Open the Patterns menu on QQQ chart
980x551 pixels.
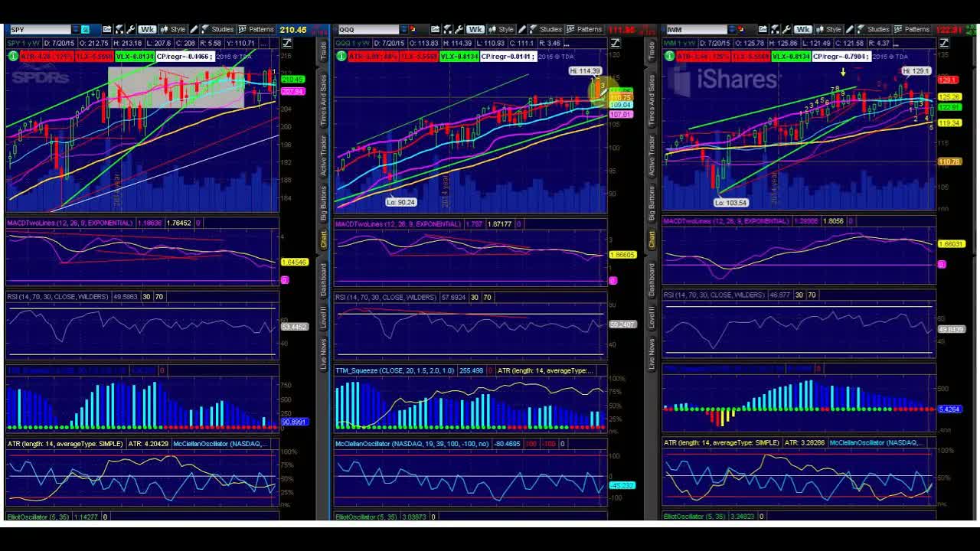pos(584,29)
